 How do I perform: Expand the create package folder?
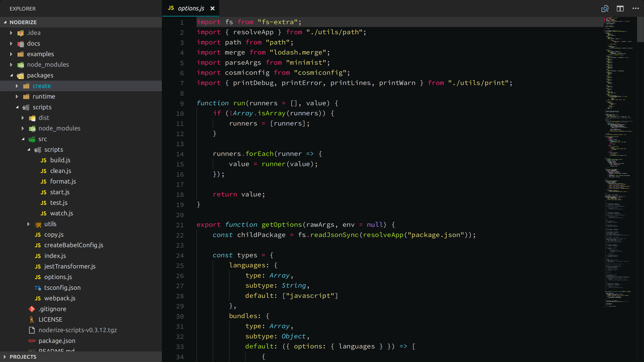coord(17,86)
